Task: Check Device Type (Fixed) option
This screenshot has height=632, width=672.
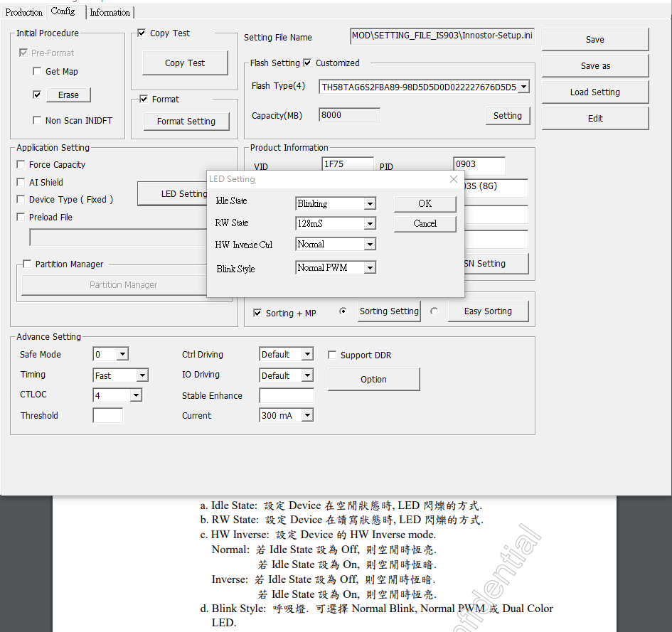Action: (x=21, y=199)
